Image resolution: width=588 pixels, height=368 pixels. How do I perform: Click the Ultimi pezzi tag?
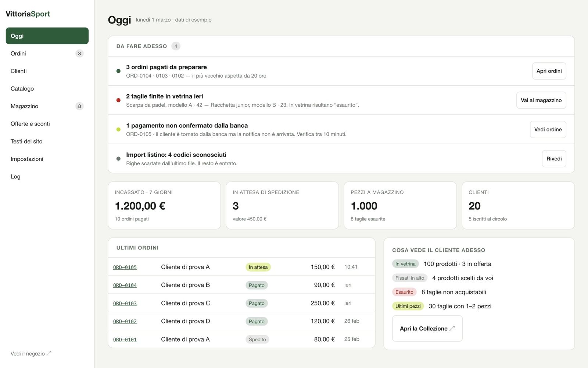coord(408,306)
